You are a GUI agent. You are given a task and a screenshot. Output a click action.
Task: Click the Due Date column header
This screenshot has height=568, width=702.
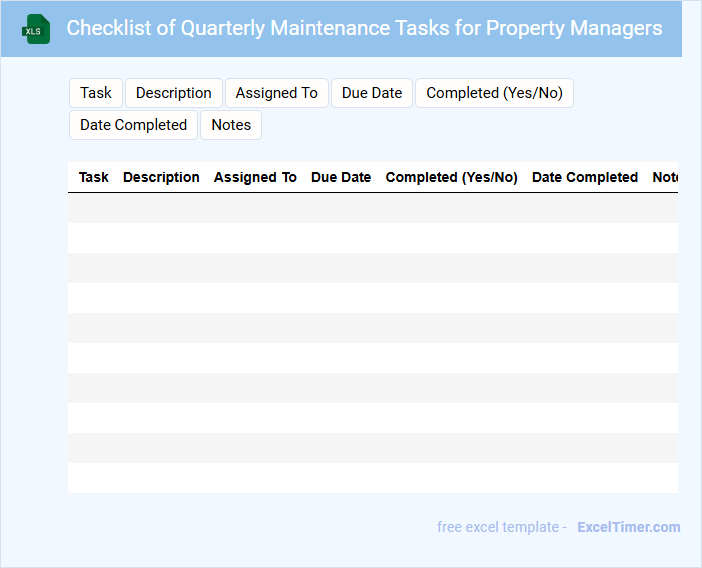click(x=341, y=177)
